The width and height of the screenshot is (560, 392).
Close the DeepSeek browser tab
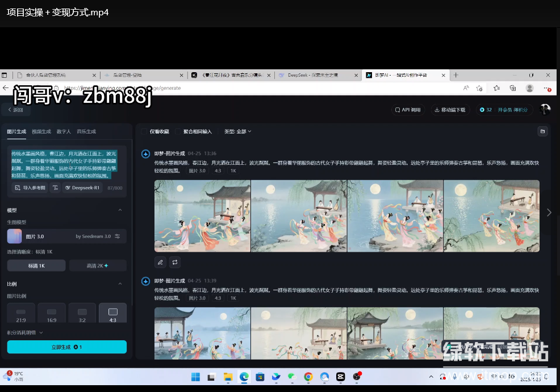click(x=356, y=75)
